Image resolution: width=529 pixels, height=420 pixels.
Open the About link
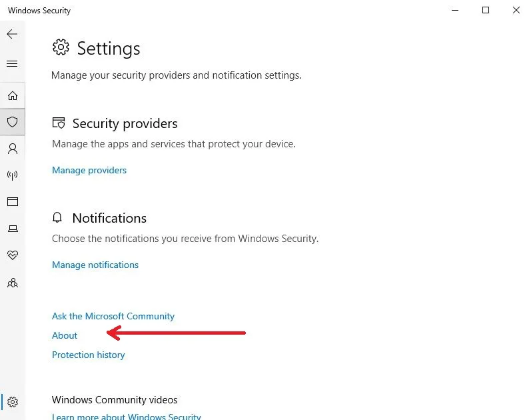pos(65,335)
